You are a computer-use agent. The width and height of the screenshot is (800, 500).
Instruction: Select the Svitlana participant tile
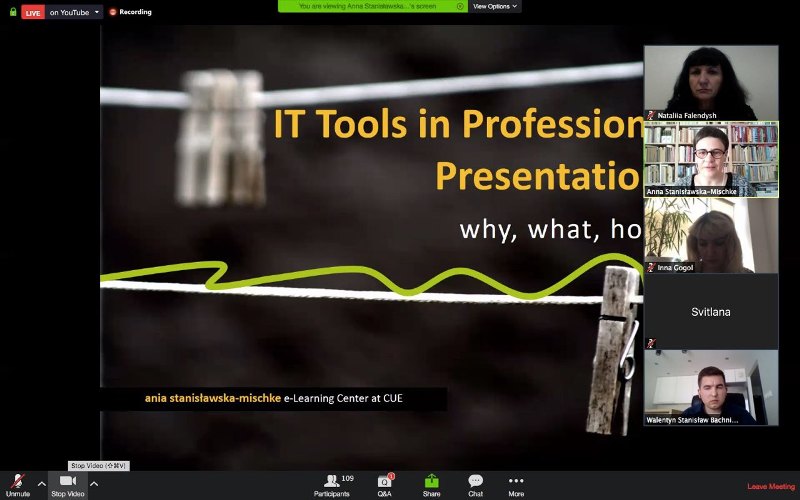711,312
